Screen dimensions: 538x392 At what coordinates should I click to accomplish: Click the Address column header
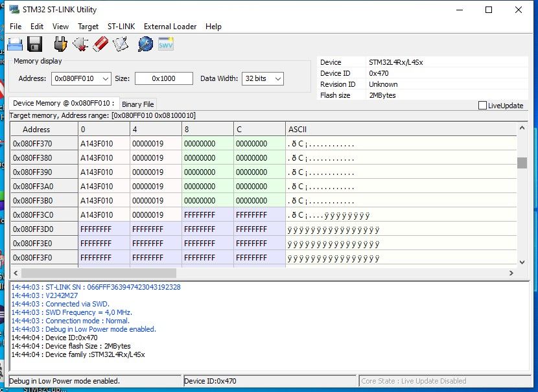[44, 130]
